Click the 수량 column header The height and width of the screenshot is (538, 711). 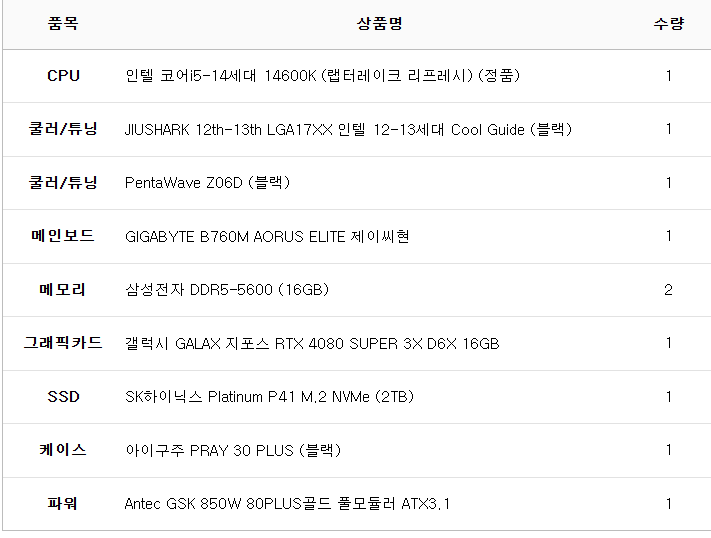(x=668, y=24)
